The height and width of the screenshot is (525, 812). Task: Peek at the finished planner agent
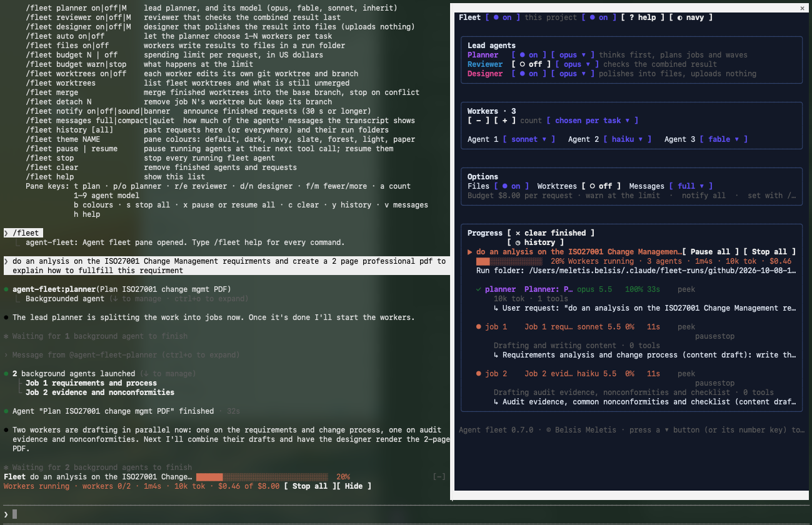pos(686,289)
